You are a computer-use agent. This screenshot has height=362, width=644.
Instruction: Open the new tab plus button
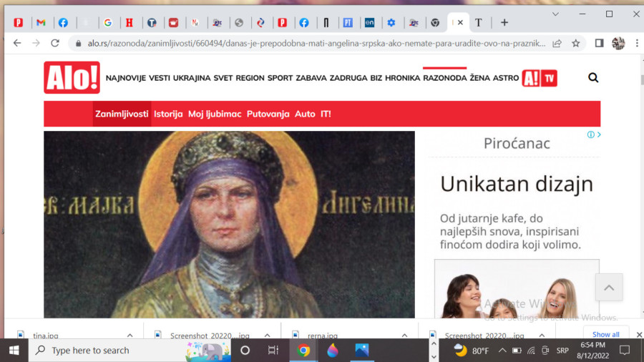click(x=504, y=23)
